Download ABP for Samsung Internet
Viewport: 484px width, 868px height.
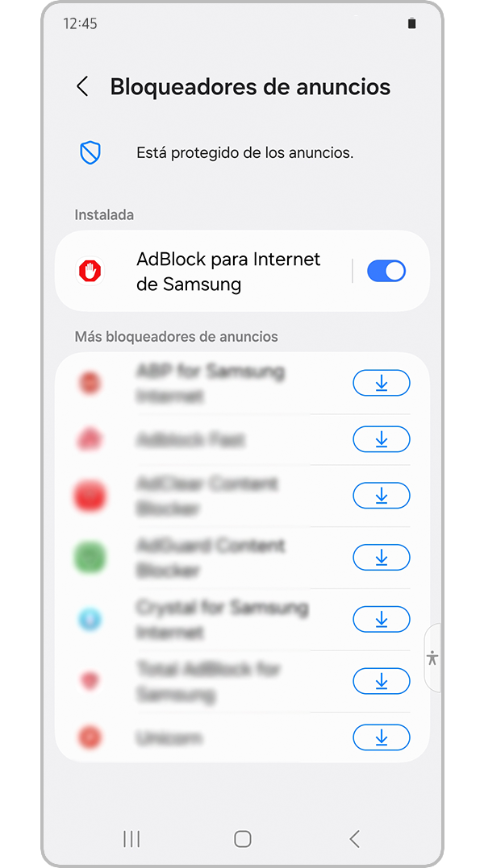click(382, 383)
